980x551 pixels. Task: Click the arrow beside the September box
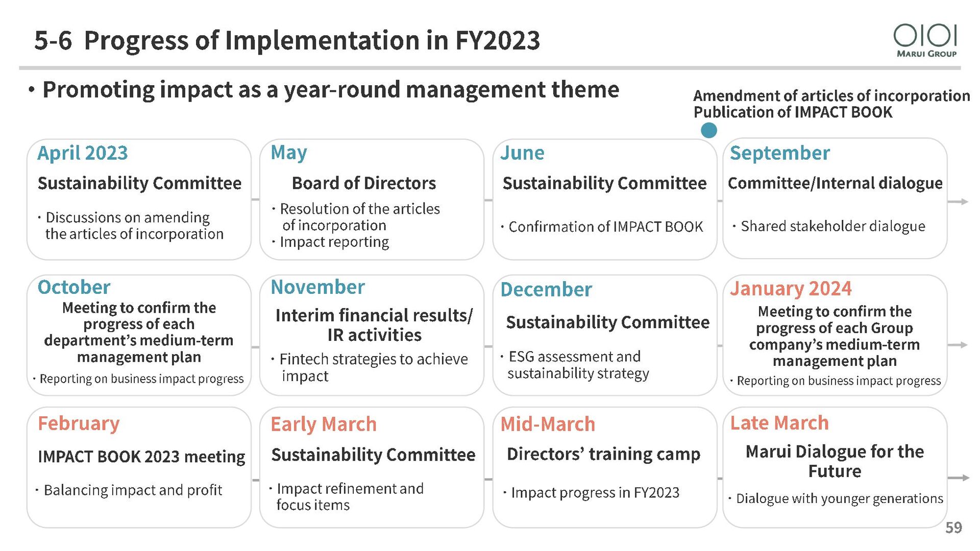pyautogui.click(x=958, y=202)
